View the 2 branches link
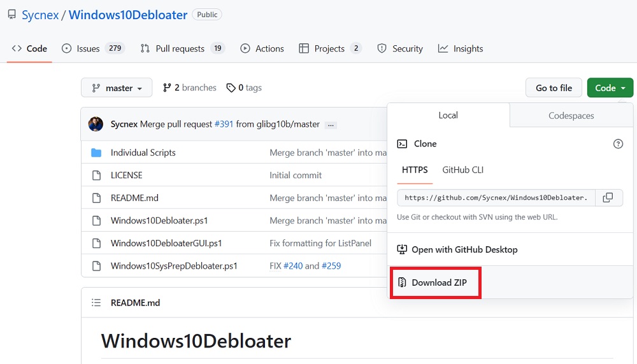Image resolution: width=637 pixels, height=364 pixels. point(190,88)
